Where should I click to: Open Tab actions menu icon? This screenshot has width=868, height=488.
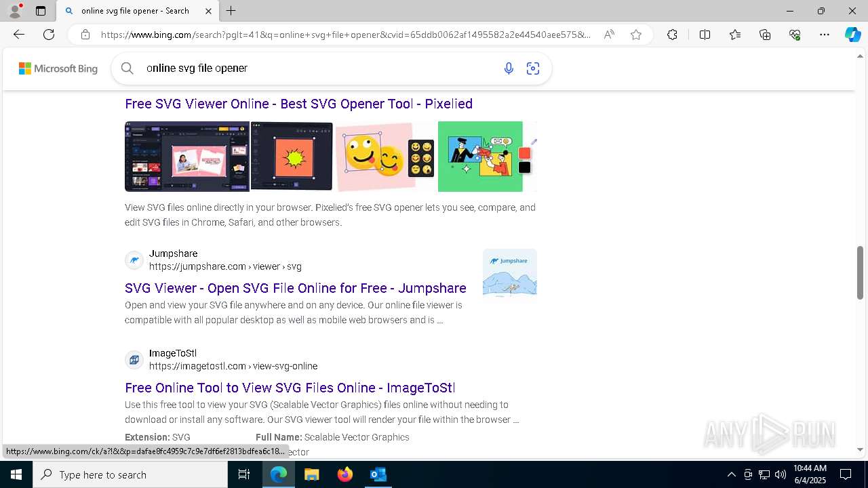(41, 11)
